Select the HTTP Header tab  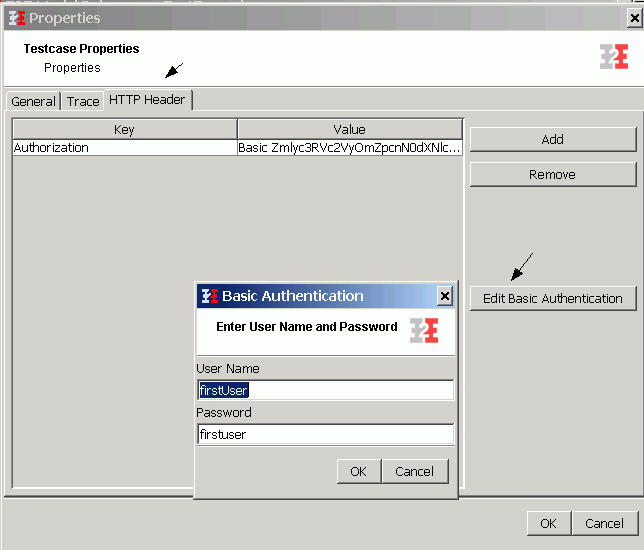[x=147, y=100]
